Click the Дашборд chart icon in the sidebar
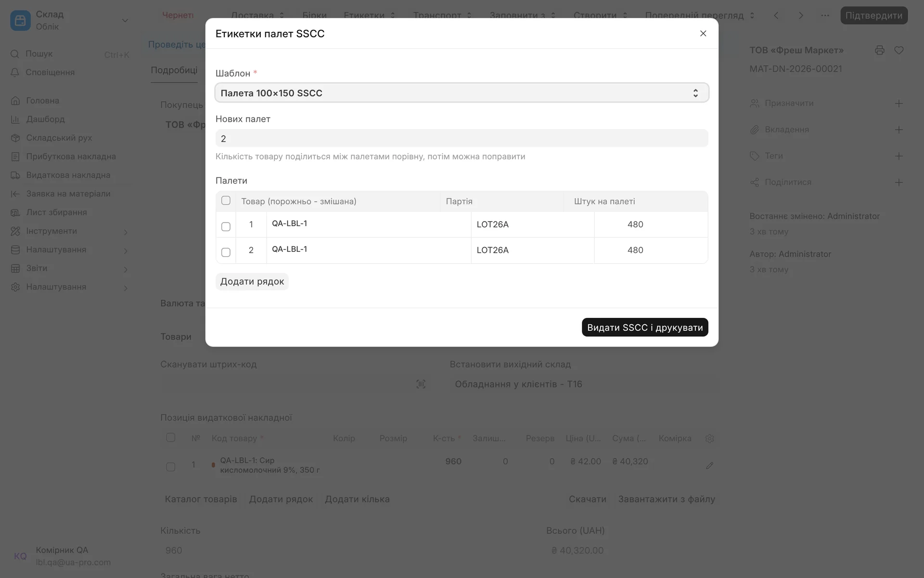Image resolution: width=924 pixels, height=578 pixels. point(15,119)
